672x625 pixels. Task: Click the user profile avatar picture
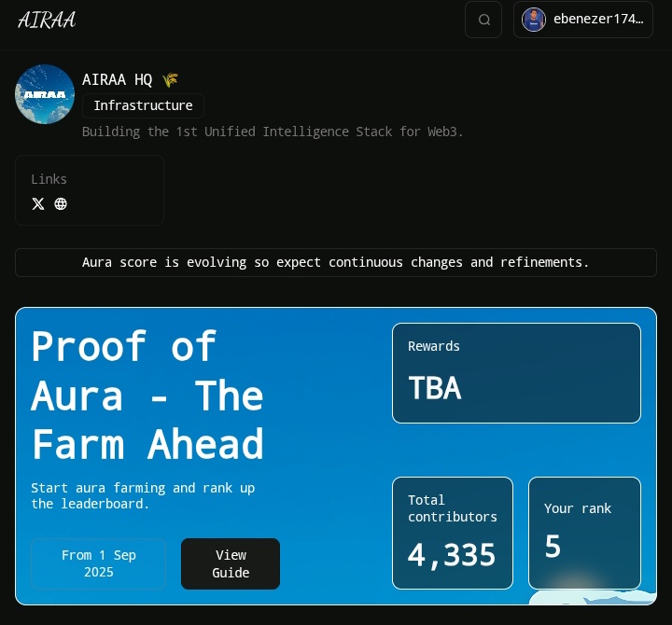coord(534,20)
